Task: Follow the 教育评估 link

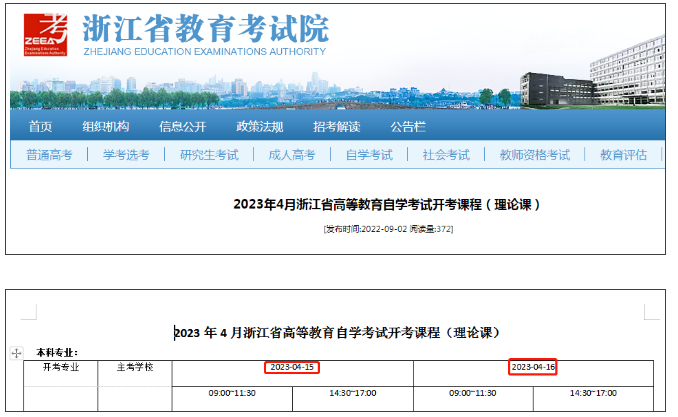Action: tap(623, 154)
